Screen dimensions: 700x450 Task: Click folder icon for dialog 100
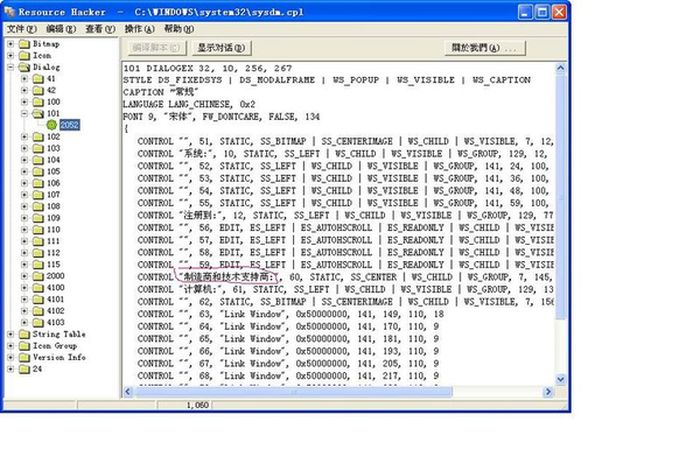pos(38,102)
